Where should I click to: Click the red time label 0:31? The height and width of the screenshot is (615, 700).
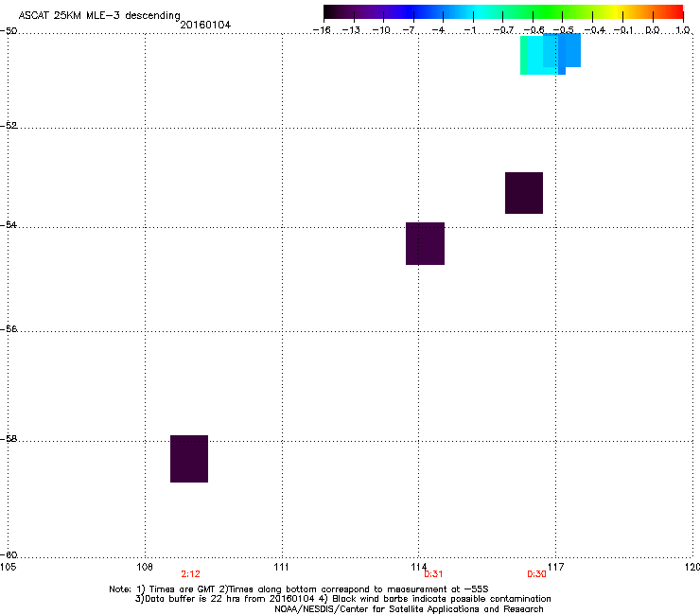tap(433, 574)
